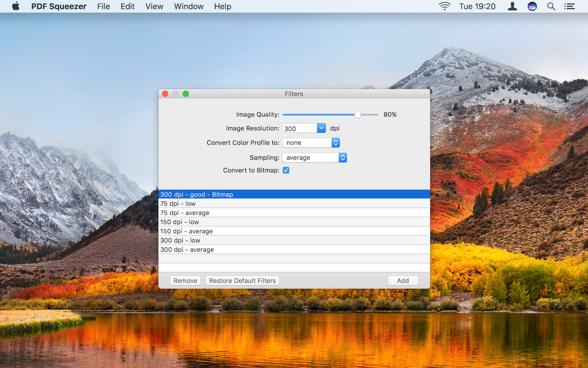Open the Image Resolution dropdown

pyautogui.click(x=321, y=128)
